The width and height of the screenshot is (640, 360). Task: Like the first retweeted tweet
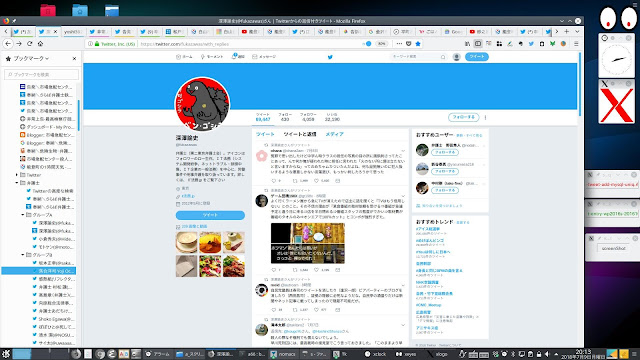(316, 181)
